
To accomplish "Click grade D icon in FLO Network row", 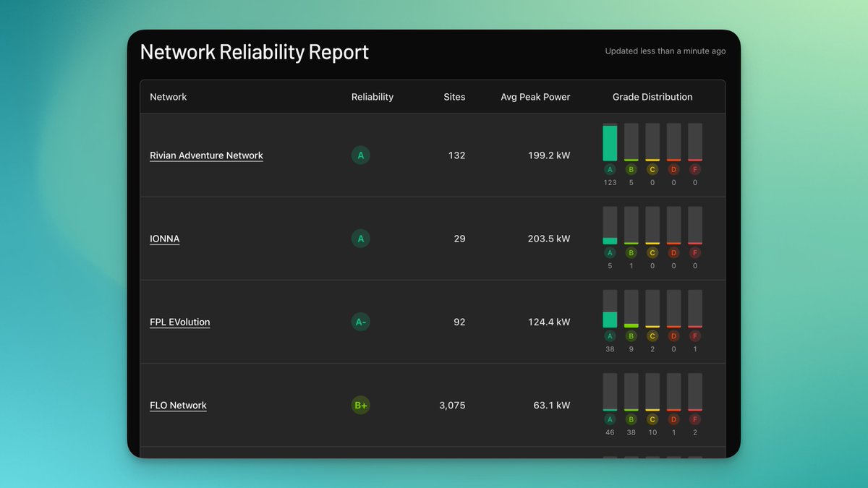I will [x=673, y=419].
